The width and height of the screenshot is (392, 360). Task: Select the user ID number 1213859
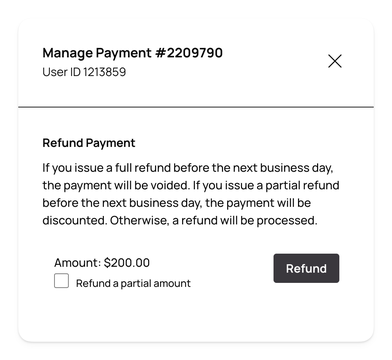coord(104,72)
